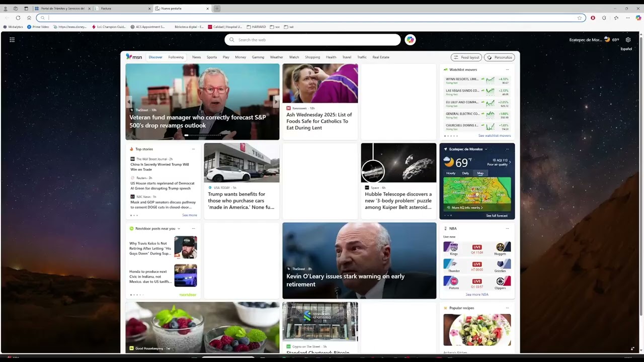Open See watchlist movers link

point(495,136)
